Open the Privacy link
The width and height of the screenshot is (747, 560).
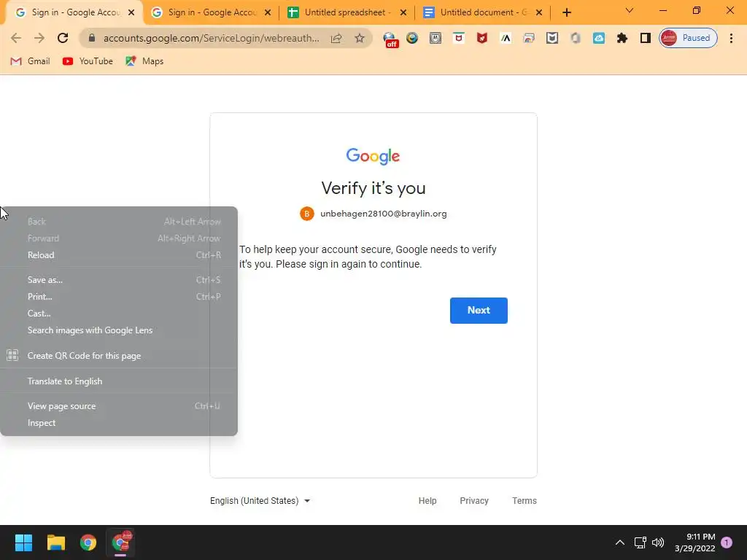tap(474, 501)
